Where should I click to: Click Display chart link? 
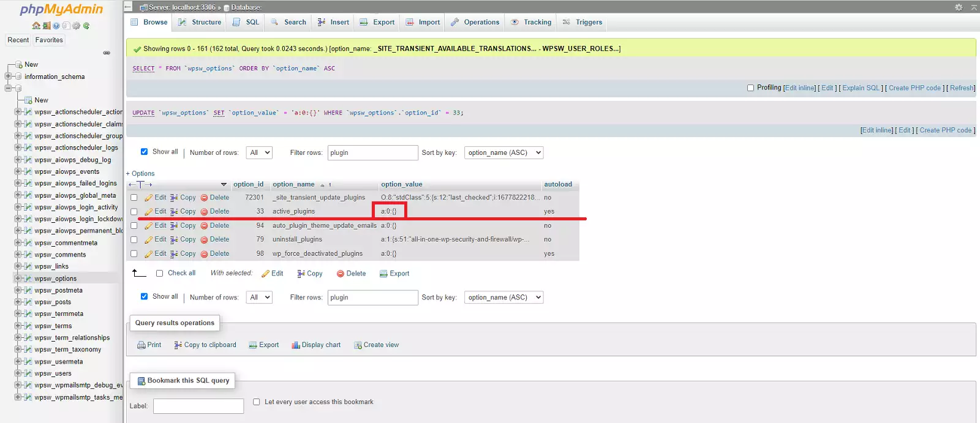tap(316, 345)
